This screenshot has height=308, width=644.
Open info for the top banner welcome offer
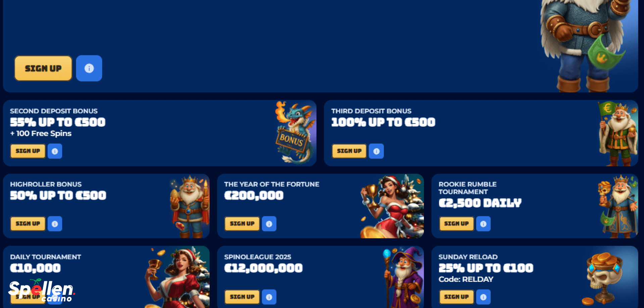[x=89, y=68]
